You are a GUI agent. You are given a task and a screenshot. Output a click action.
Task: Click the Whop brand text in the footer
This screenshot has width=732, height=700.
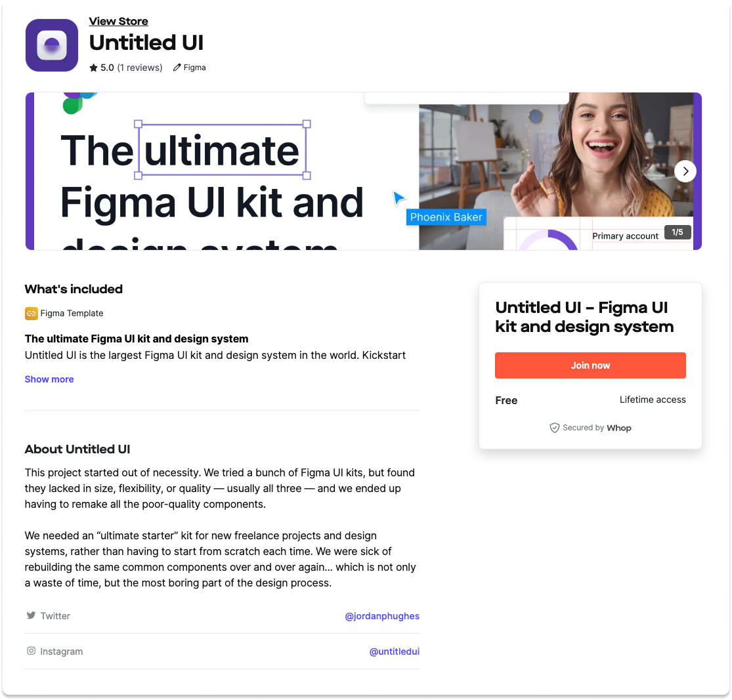coord(618,428)
